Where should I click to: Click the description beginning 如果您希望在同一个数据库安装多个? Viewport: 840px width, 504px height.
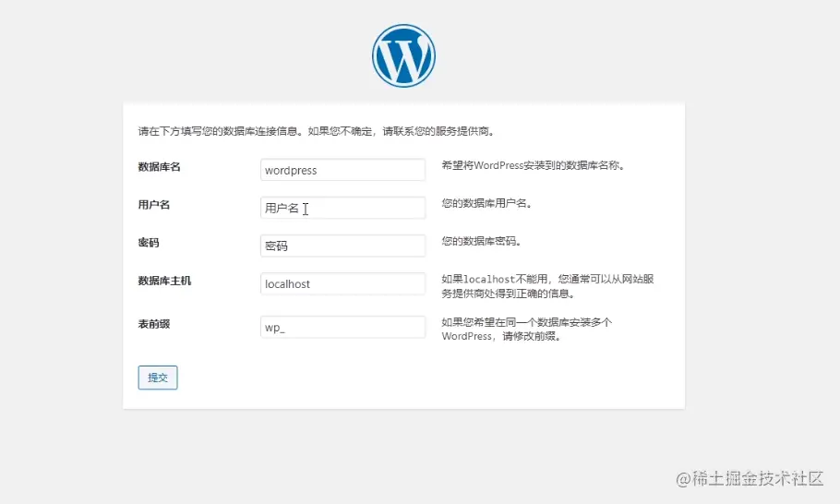coord(526,330)
